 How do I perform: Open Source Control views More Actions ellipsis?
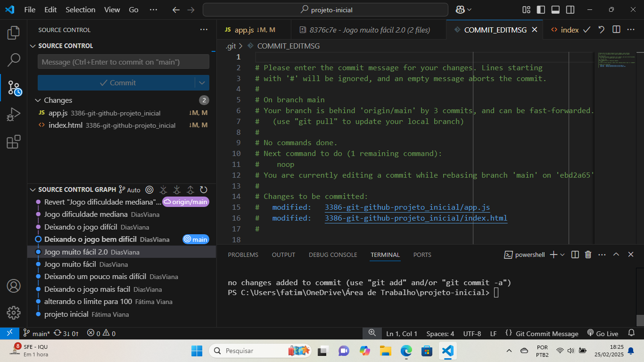[x=204, y=30]
